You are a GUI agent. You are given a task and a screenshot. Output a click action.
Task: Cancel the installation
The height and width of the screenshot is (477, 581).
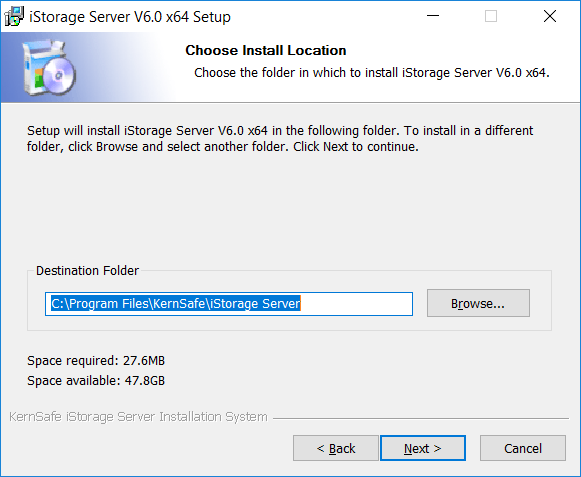coord(523,448)
